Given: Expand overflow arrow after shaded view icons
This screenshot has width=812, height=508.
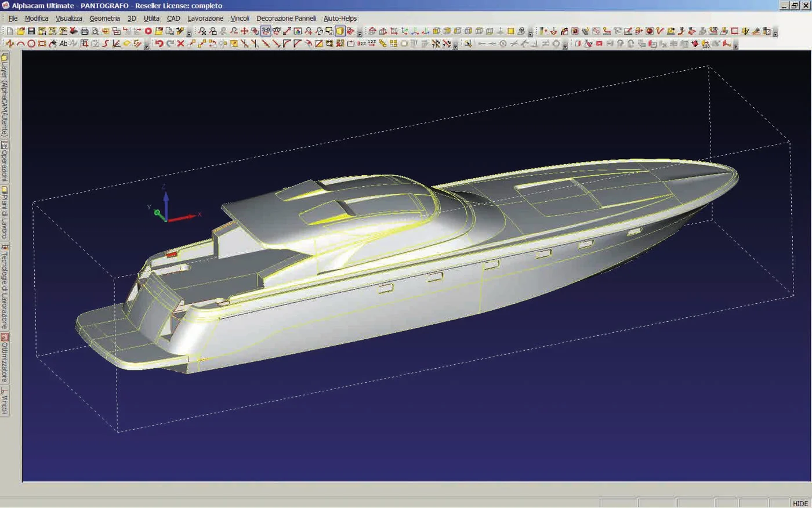Looking at the screenshot, I should click(360, 32).
